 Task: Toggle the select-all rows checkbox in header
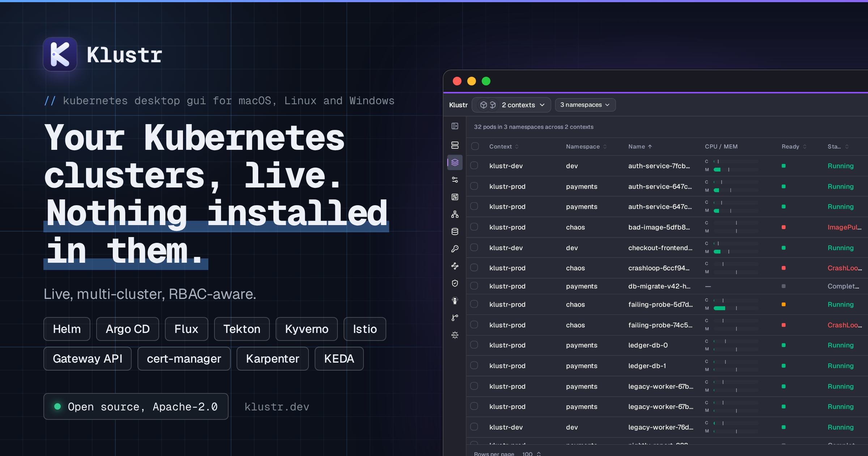click(x=475, y=146)
